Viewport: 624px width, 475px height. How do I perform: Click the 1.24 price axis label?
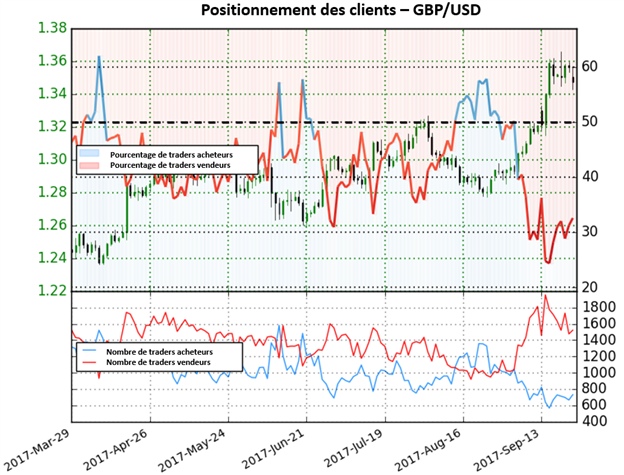coord(52,258)
